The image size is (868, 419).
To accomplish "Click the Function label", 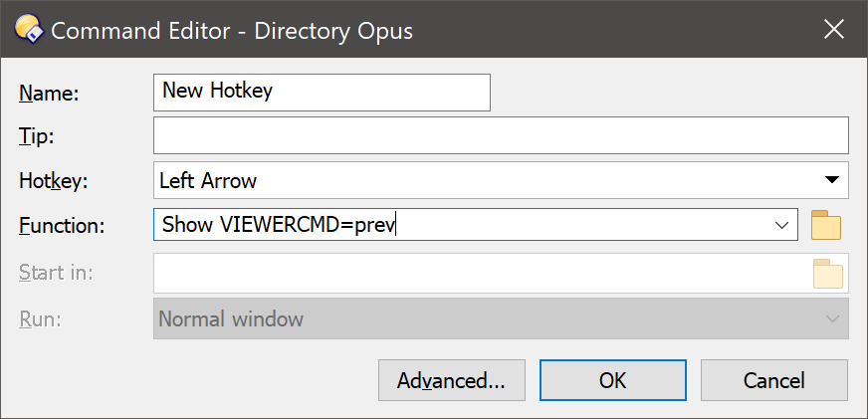I will [x=62, y=226].
